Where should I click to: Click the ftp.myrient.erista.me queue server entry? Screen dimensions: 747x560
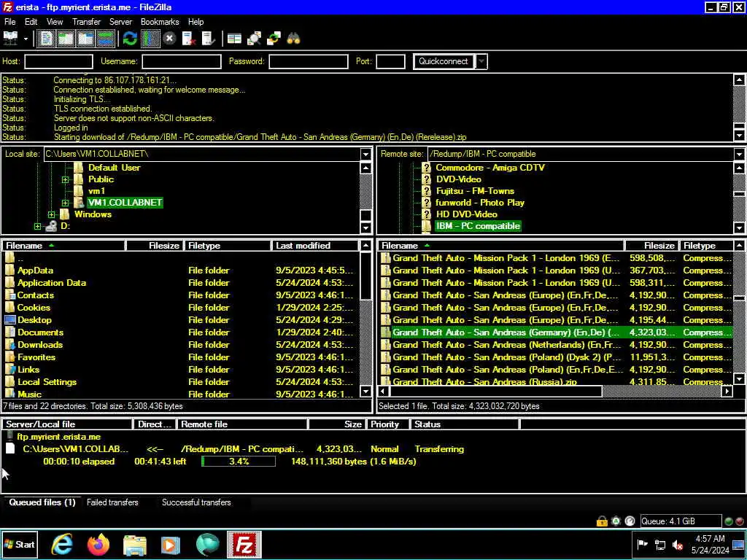(x=58, y=437)
